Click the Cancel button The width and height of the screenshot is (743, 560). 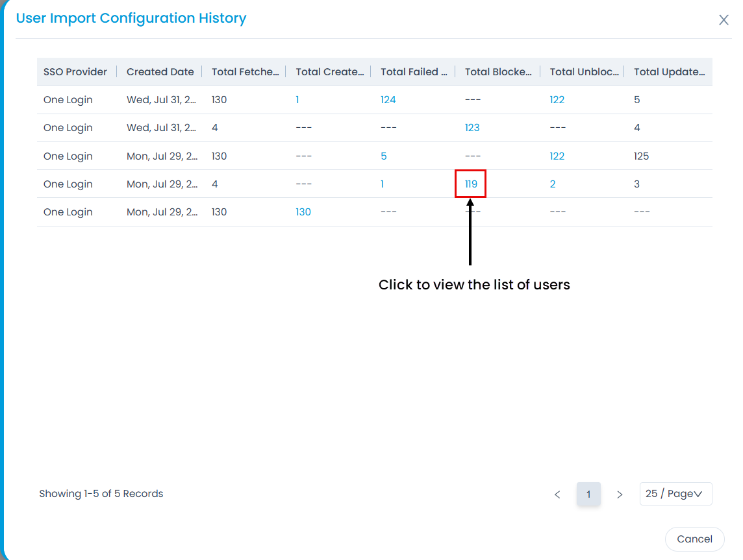(x=694, y=539)
